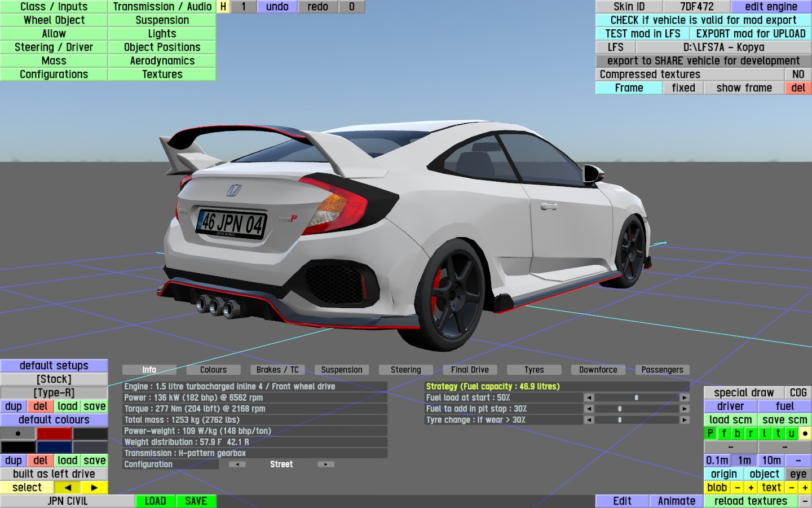Image resolution: width=812 pixels, height=508 pixels.
Task: Switch Configuration to next with right arrow
Action: (x=326, y=465)
